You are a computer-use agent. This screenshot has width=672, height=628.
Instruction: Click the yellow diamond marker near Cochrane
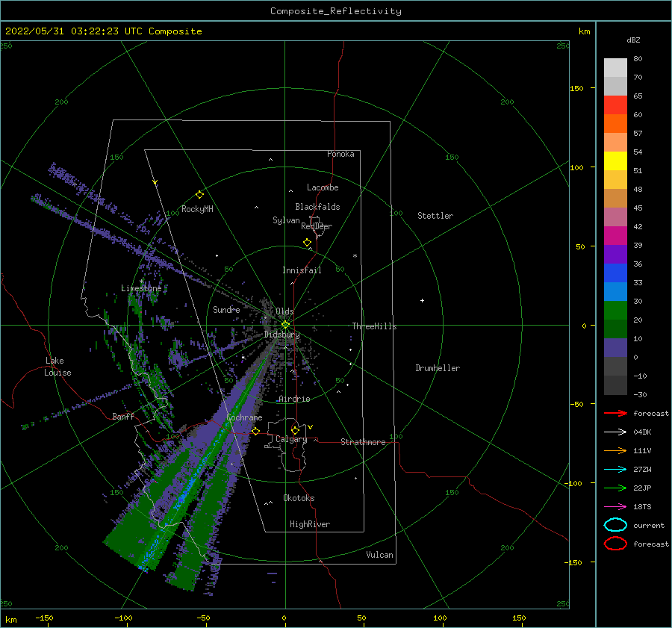pos(255,431)
